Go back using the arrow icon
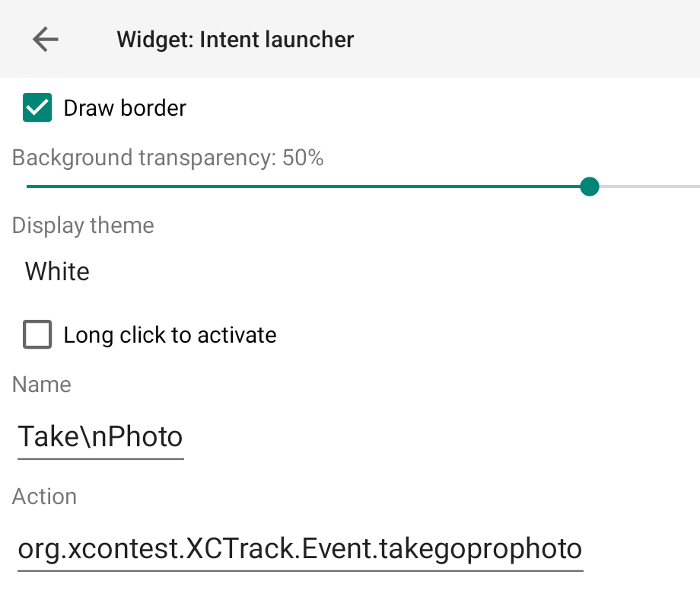700x597 pixels. [x=46, y=39]
